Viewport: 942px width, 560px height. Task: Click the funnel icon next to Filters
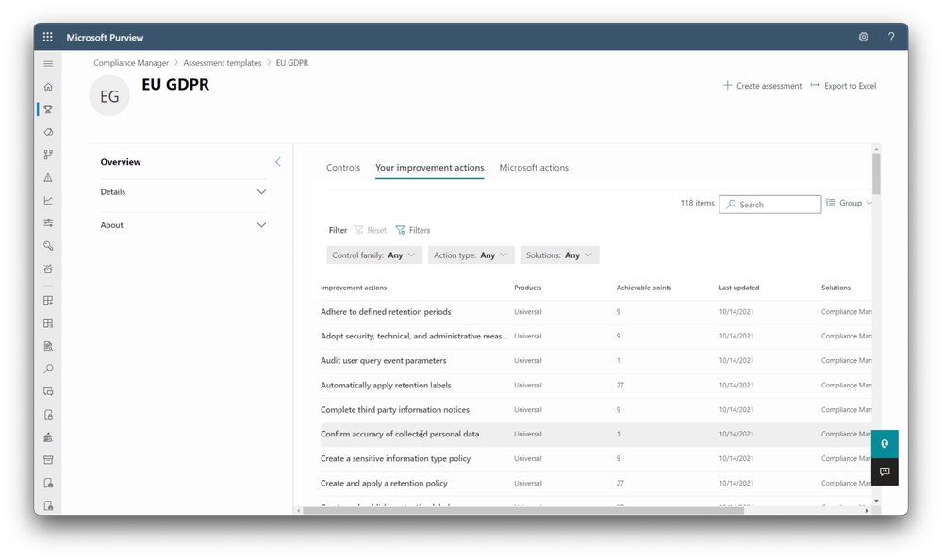pos(400,230)
